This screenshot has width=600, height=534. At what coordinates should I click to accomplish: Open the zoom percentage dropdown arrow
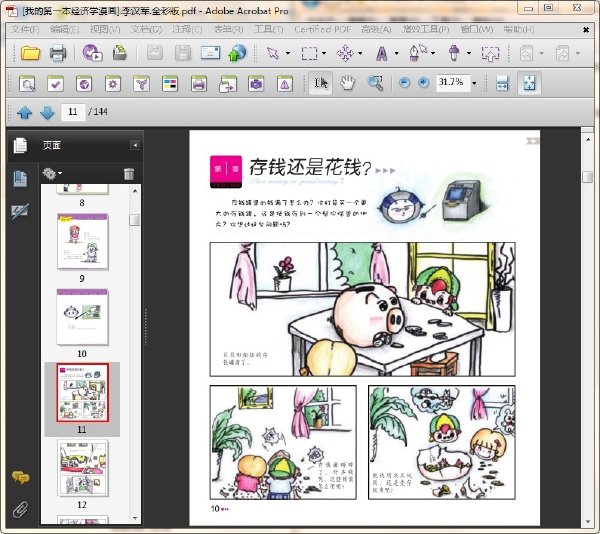pyautogui.click(x=474, y=83)
